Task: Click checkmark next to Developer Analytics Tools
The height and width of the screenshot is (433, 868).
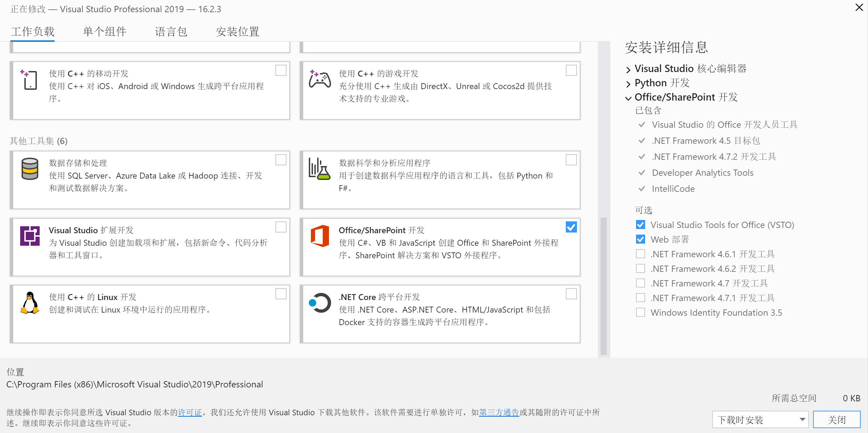Action: pyautogui.click(x=642, y=173)
